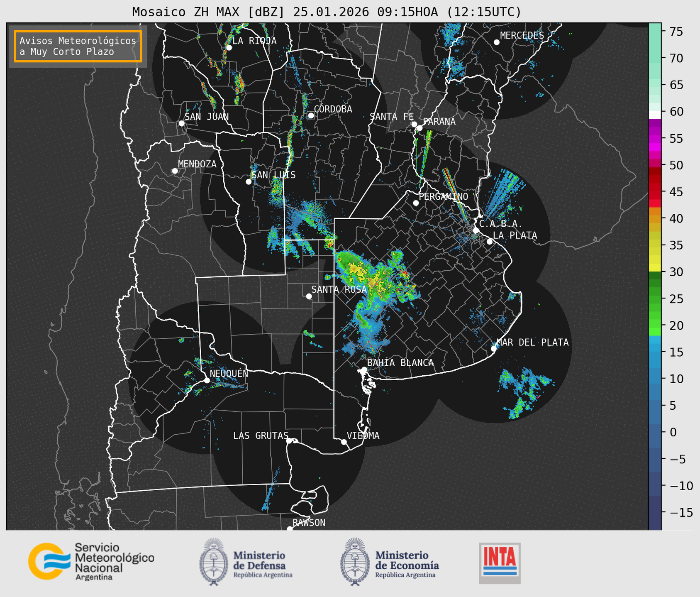700x597 pixels.
Task: Select the San Luis city marker
Action: tap(249, 182)
